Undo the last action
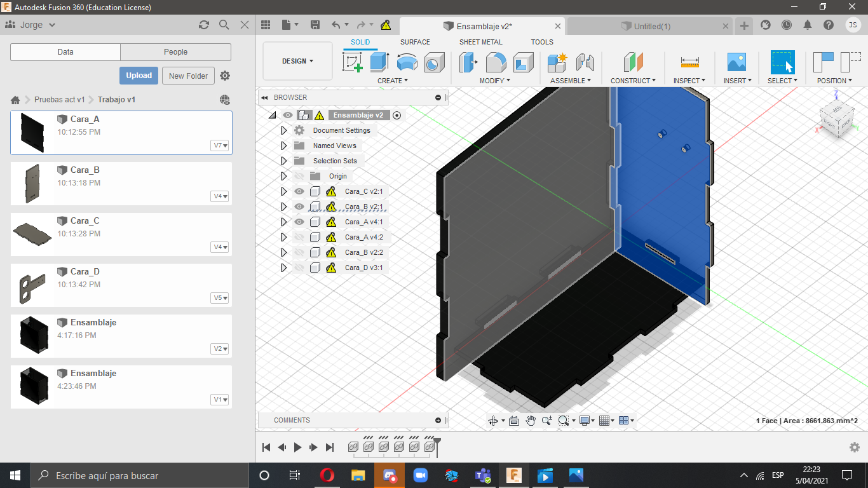 pyautogui.click(x=336, y=25)
